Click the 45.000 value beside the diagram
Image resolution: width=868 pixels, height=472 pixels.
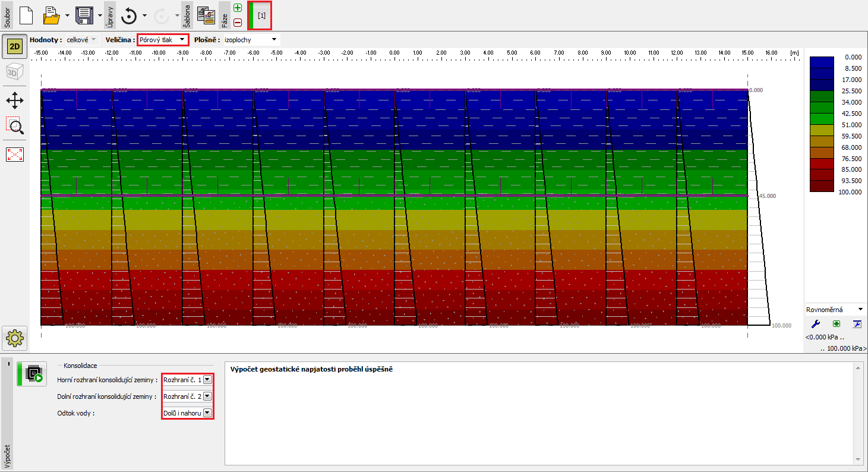point(768,196)
